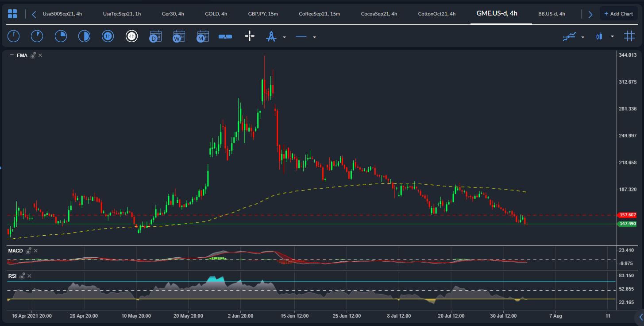The height and width of the screenshot is (326, 644).
Task: Expand the chart type dropdown arrow
Action: click(x=612, y=37)
